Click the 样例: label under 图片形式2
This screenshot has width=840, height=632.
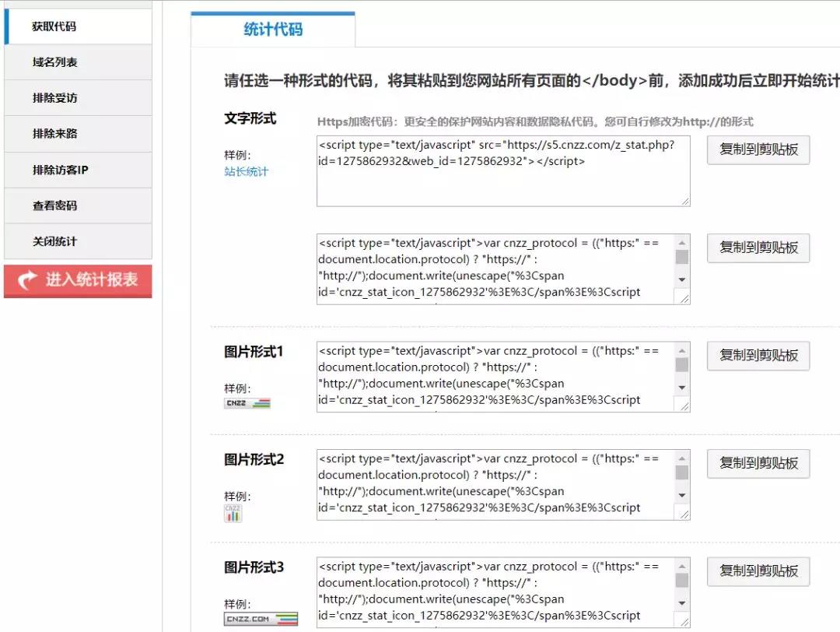click(x=237, y=497)
